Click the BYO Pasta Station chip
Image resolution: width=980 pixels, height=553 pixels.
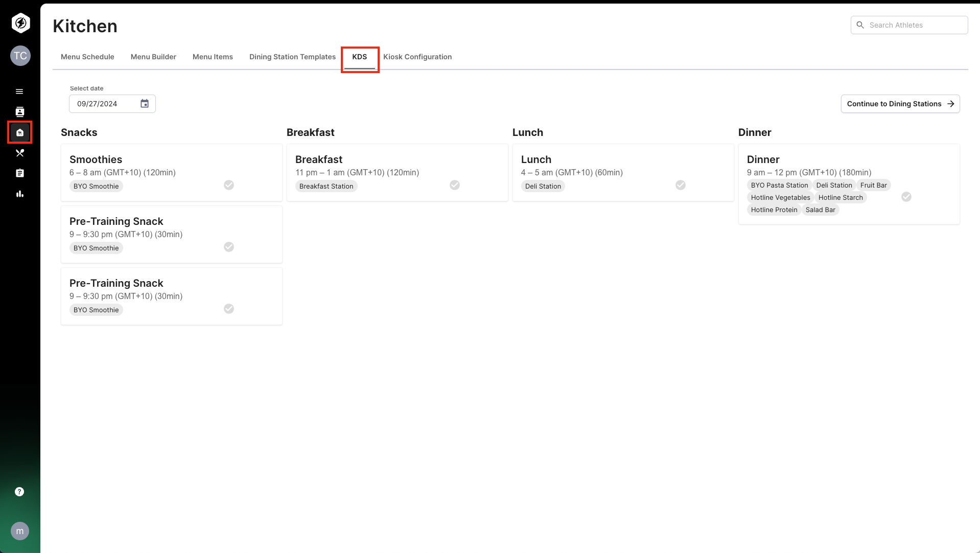[x=779, y=185]
